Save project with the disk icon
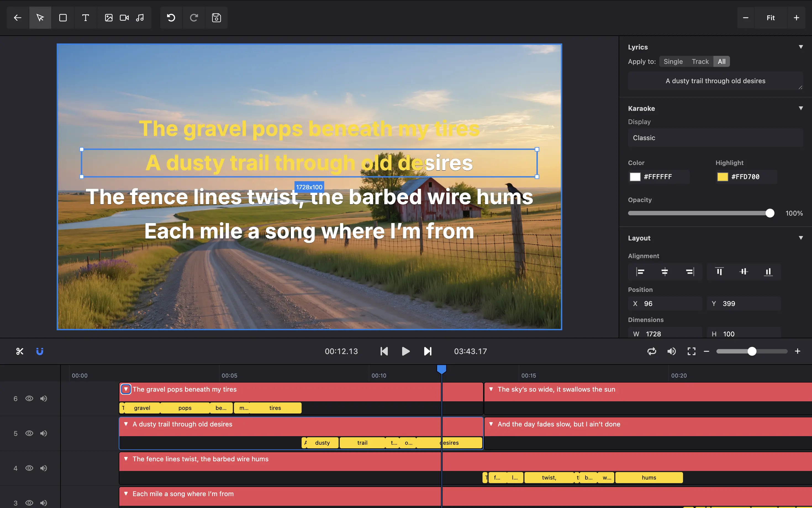Image resolution: width=812 pixels, height=508 pixels. pos(216,18)
